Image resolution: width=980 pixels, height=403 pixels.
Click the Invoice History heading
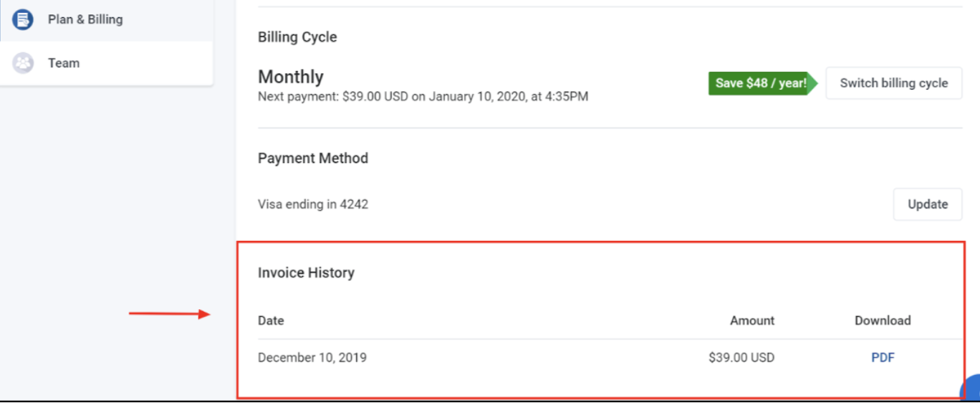click(306, 272)
